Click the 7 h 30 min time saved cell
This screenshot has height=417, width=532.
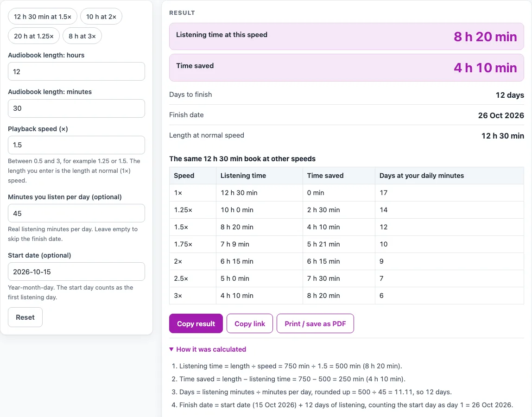pyautogui.click(x=339, y=278)
